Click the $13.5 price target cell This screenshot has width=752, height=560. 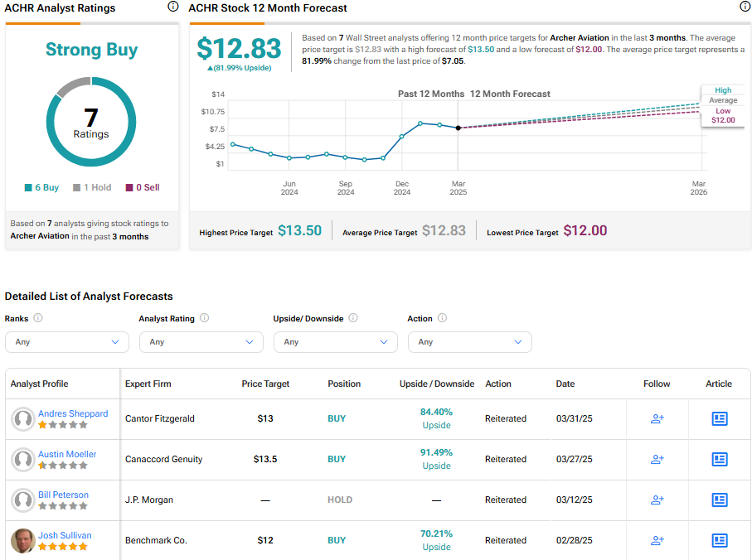click(265, 460)
